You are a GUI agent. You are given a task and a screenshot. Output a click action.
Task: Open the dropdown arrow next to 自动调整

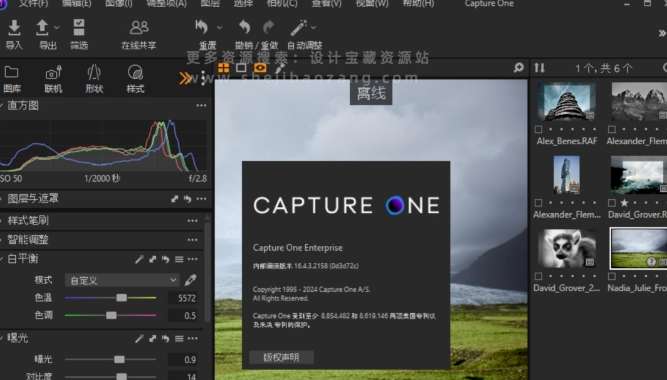(314, 27)
